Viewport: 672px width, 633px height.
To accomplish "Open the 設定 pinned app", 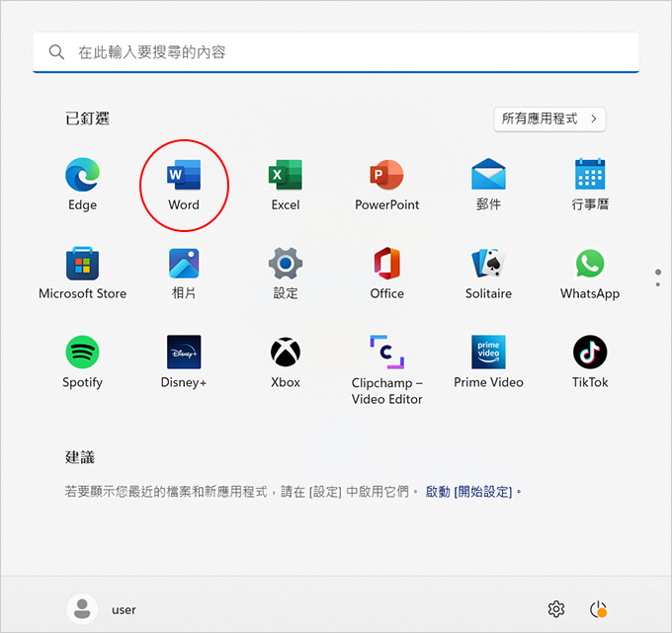I will click(x=286, y=274).
